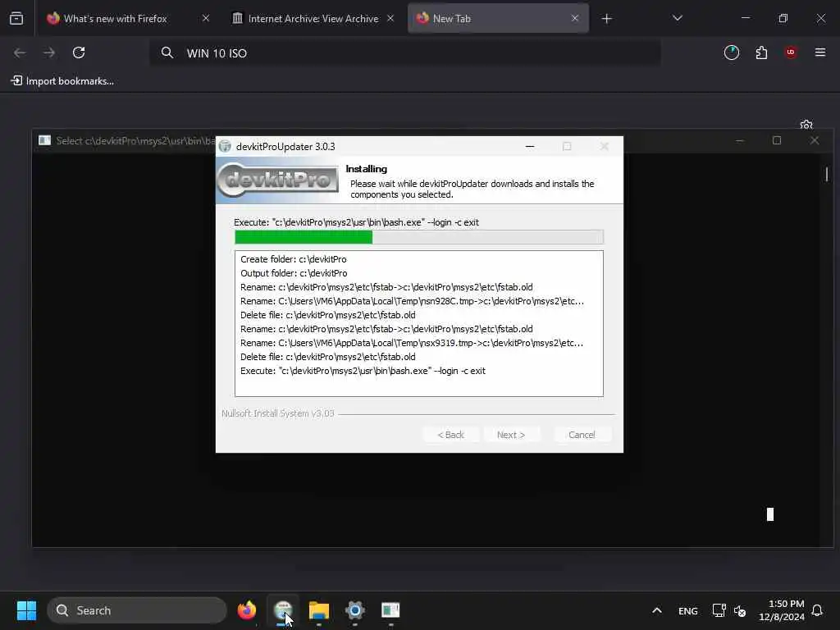Image resolution: width=840 pixels, height=630 pixels.
Task: Click the ENG language indicator
Action: (688, 610)
